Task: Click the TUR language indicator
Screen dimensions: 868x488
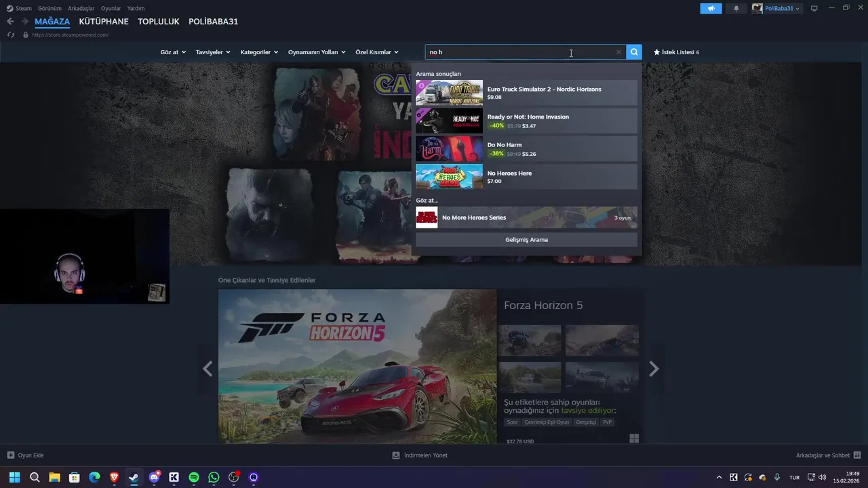Action: point(794,477)
